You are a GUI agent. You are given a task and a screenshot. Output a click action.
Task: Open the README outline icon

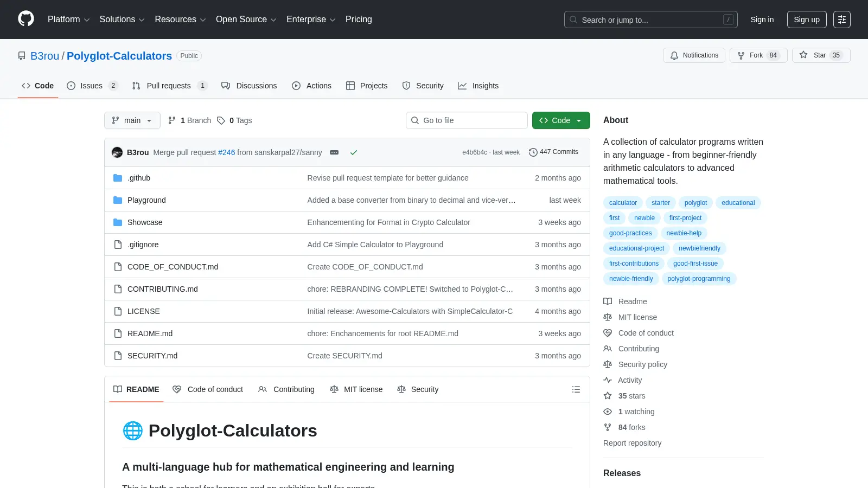(x=576, y=389)
